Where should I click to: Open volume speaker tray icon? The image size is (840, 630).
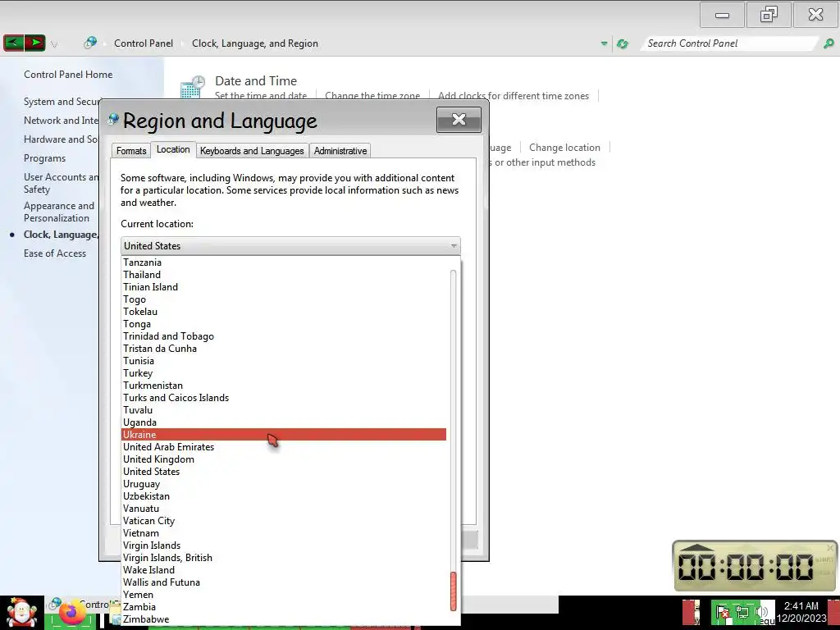pos(760,612)
